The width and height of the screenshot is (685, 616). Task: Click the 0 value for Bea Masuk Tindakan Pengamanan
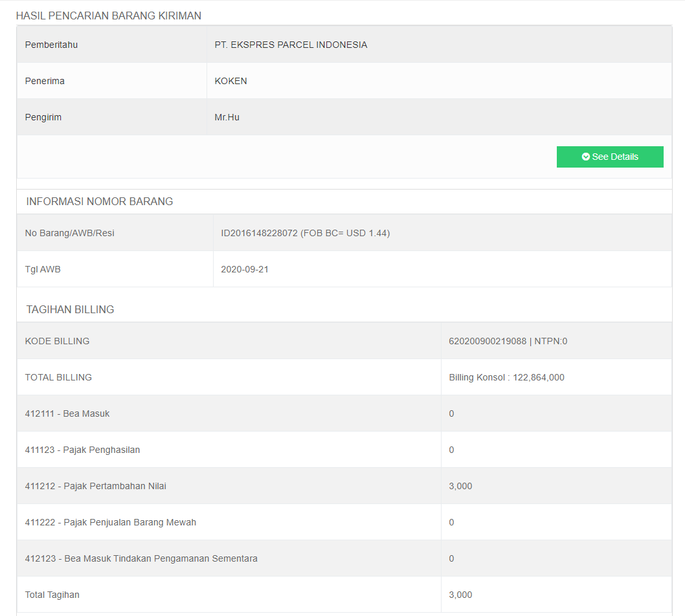click(x=451, y=559)
